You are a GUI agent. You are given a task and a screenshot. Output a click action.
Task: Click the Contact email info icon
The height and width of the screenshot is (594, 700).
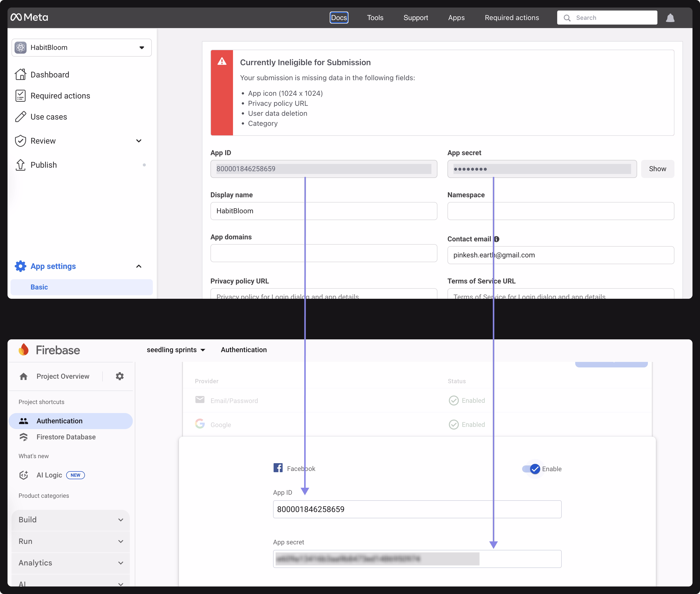pyautogui.click(x=496, y=239)
